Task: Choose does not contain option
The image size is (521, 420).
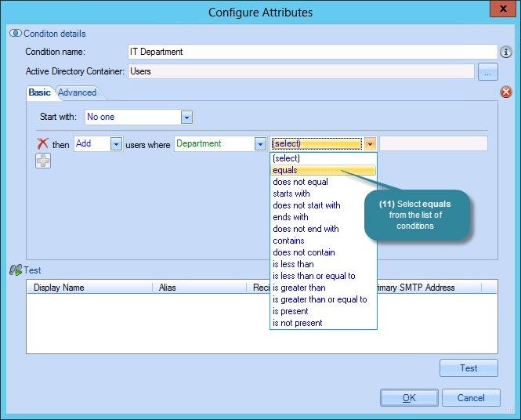Action: tap(324, 252)
